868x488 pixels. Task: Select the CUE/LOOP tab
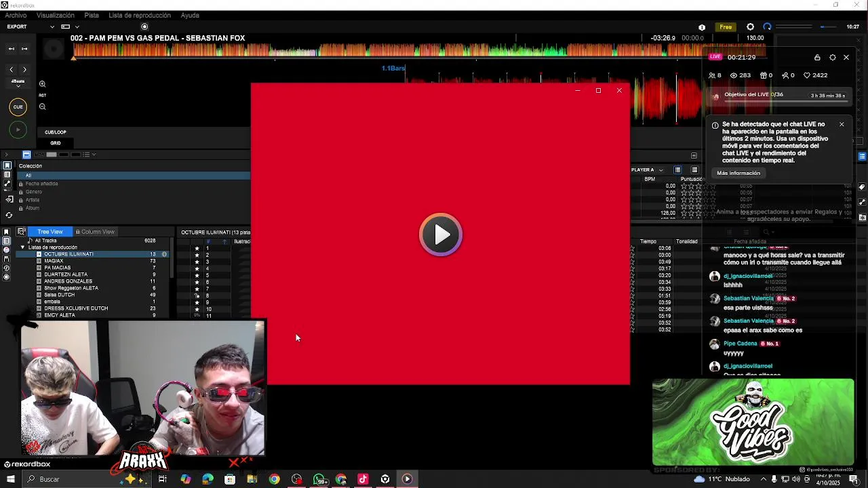point(56,132)
